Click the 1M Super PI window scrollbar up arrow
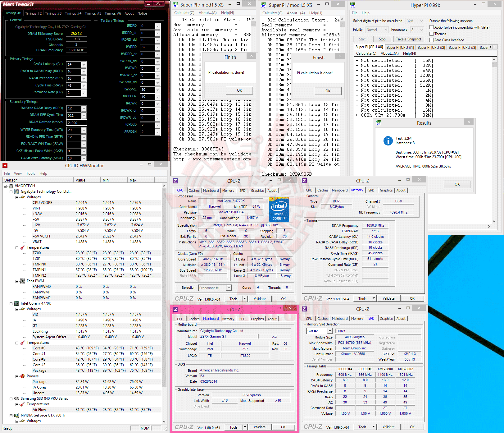 pos(253,19)
